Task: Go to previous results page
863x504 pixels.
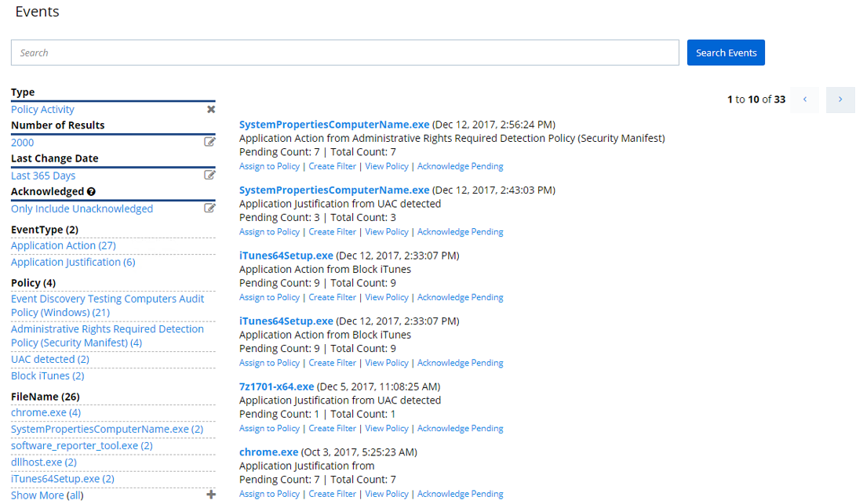Action: click(805, 100)
